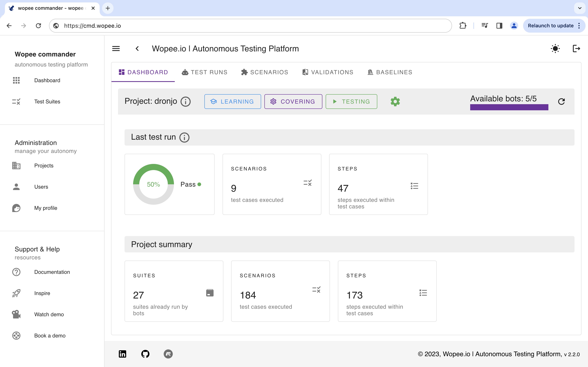Open the LinkedIn icon in the footer
Viewport: 588px width, 367px height.
[x=122, y=354]
